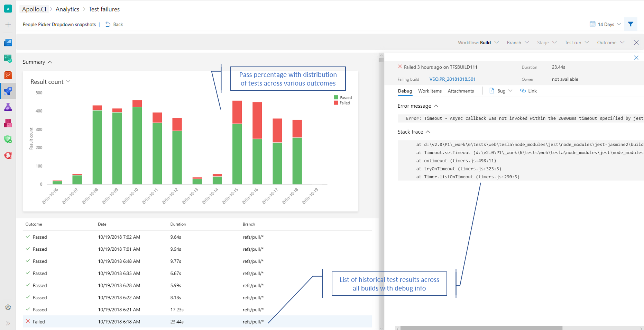644x330 pixels.
Task: Click the Link icon in debug pane
Action: (528, 91)
